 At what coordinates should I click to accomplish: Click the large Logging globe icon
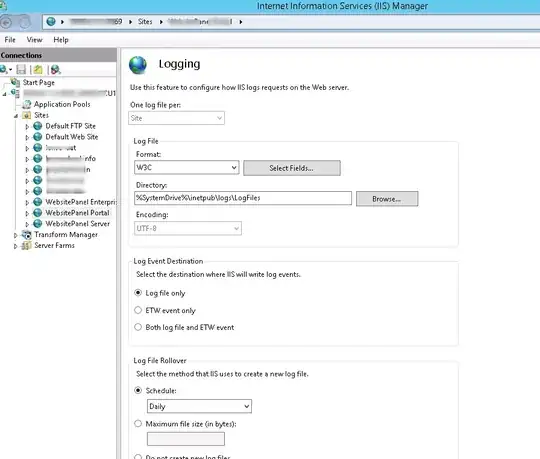(138, 65)
